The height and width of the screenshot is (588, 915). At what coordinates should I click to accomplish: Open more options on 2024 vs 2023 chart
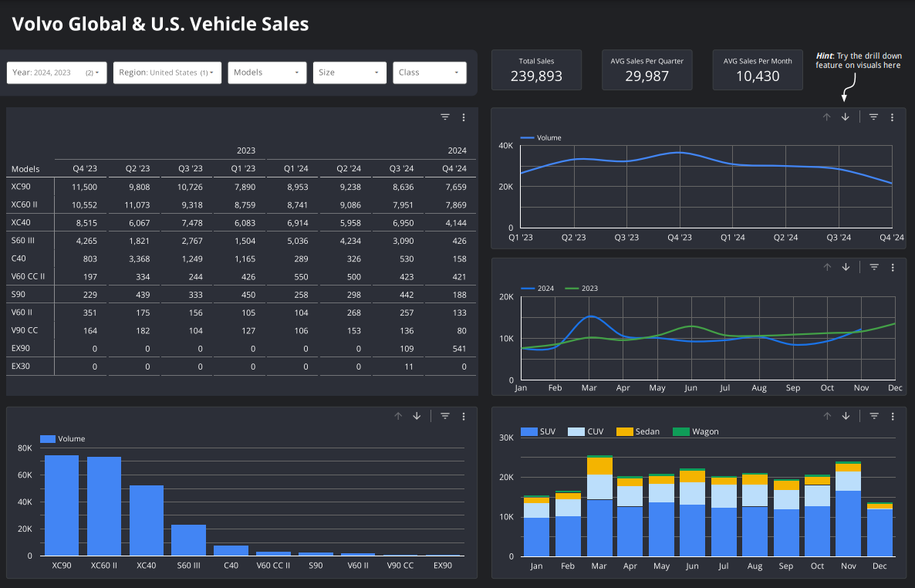893,268
